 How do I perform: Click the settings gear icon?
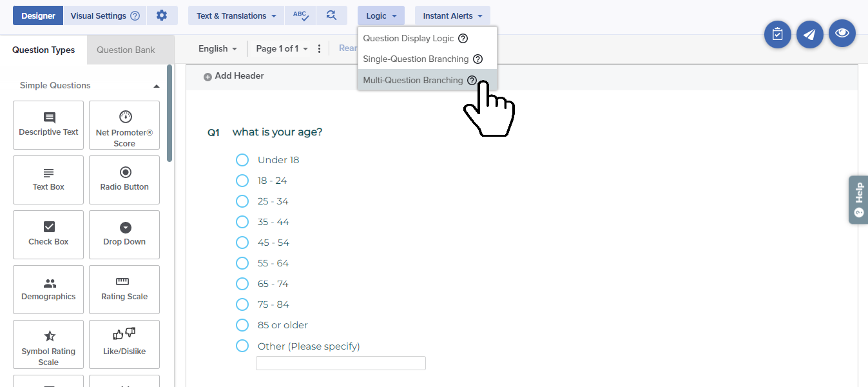(162, 15)
